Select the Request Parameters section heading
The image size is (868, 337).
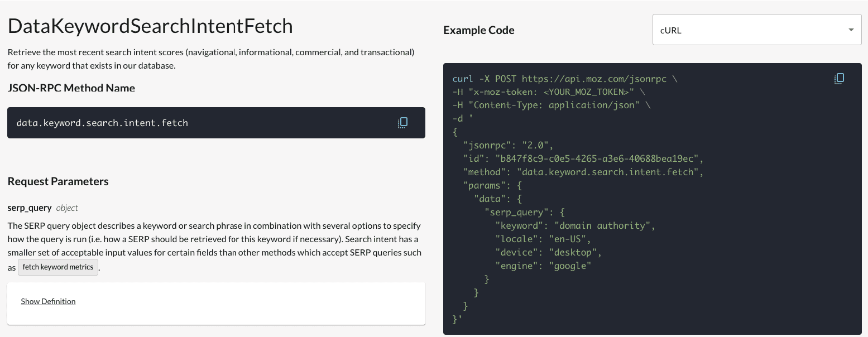pyautogui.click(x=58, y=181)
